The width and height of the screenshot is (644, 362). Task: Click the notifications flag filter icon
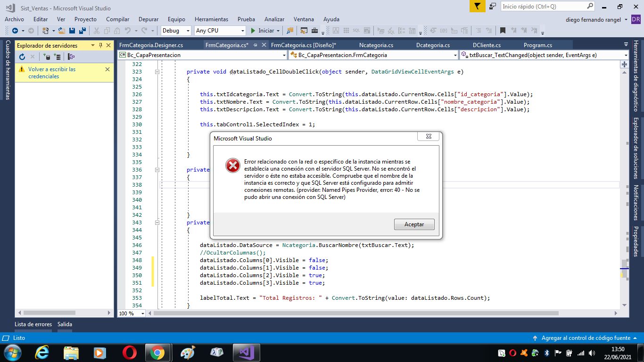tap(478, 6)
